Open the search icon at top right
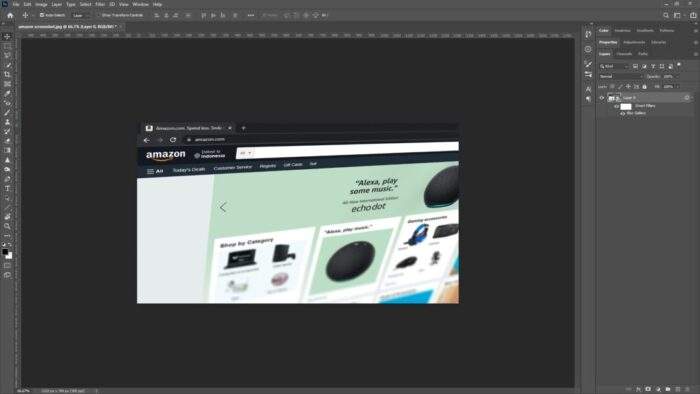This screenshot has width=700, height=394. point(666,15)
